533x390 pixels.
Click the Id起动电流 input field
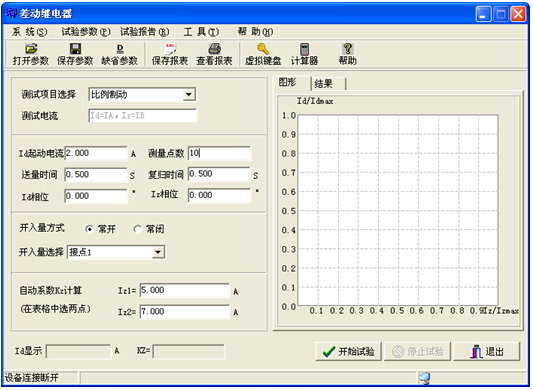tap(96, 153)
